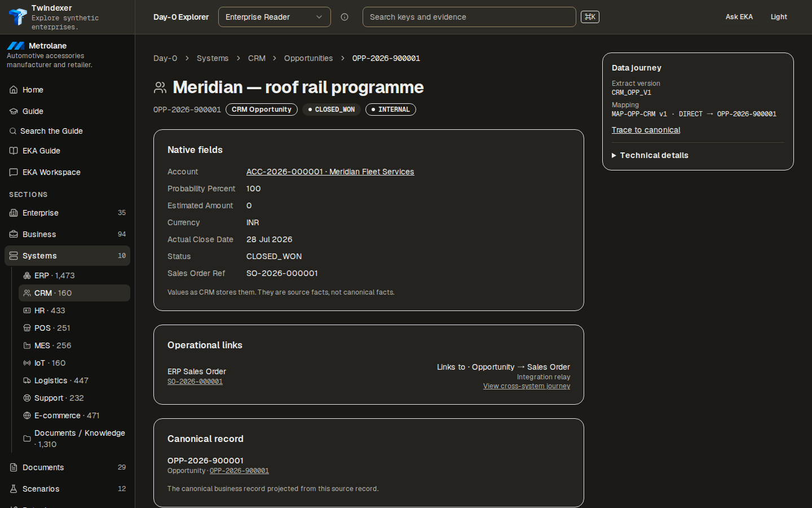Select Enterprise section with 35 items
Image resolution: width=812 pixels, height=508 pixels.
(67, 213)
